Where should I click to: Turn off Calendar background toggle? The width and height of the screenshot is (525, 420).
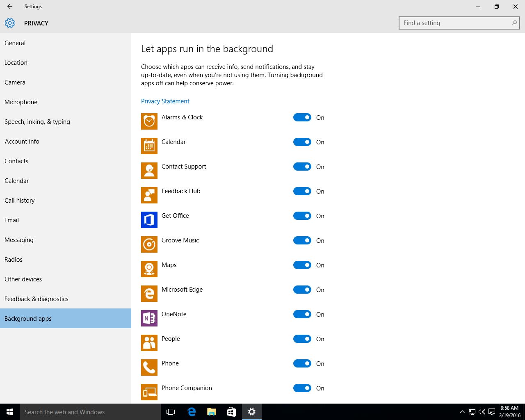click(x=302, y=142)
